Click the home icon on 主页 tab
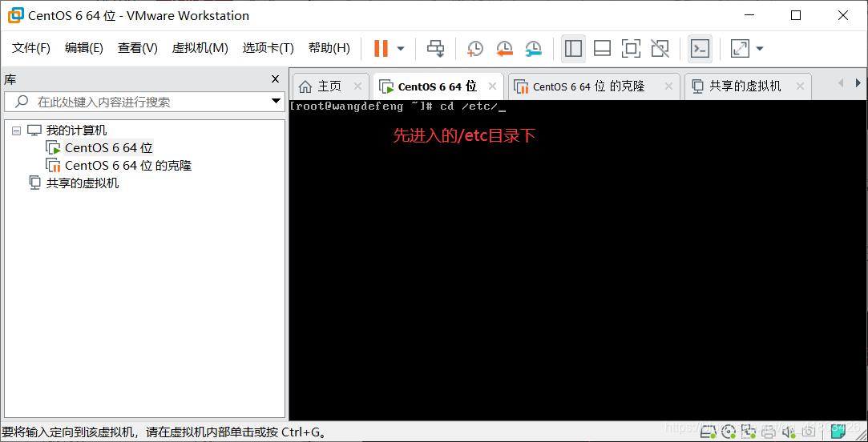 point(305,86)
